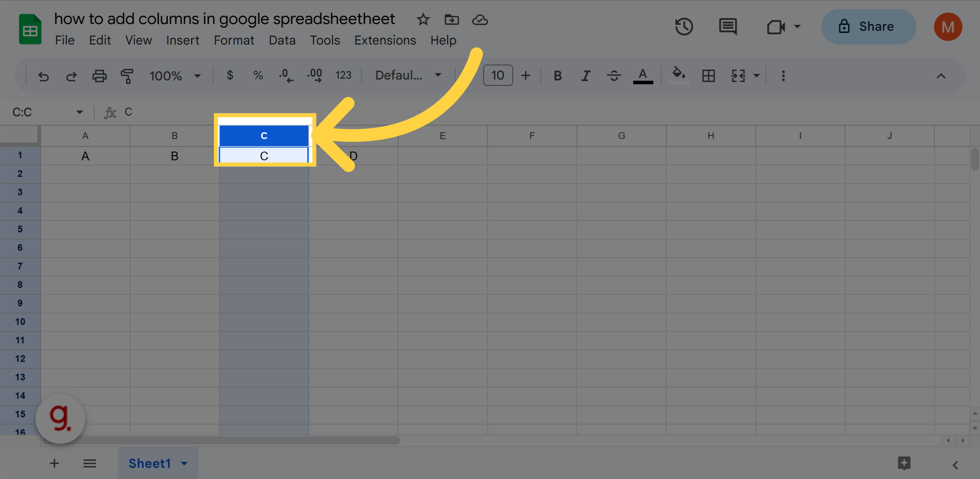Screen dimensions: 980x479
Task: Open the borders menu icon
Action: click(708, 76)
